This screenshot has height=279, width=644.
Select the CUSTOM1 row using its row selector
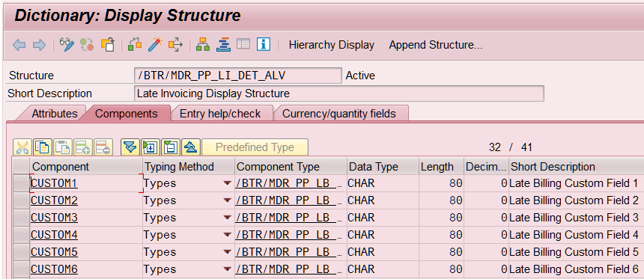tap(21, 183)
